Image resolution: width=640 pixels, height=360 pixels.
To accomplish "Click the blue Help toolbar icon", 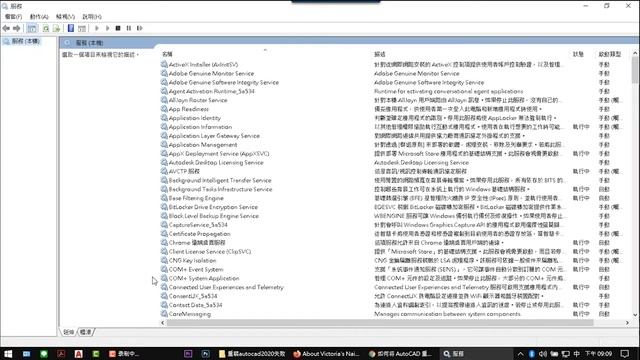I will click(71, 28).
